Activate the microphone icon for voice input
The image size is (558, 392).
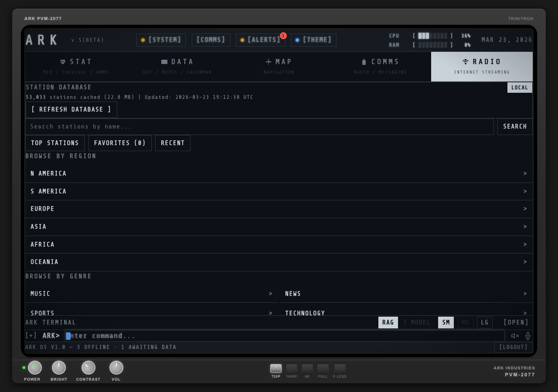pyautogui.click(x=527, y=336)
